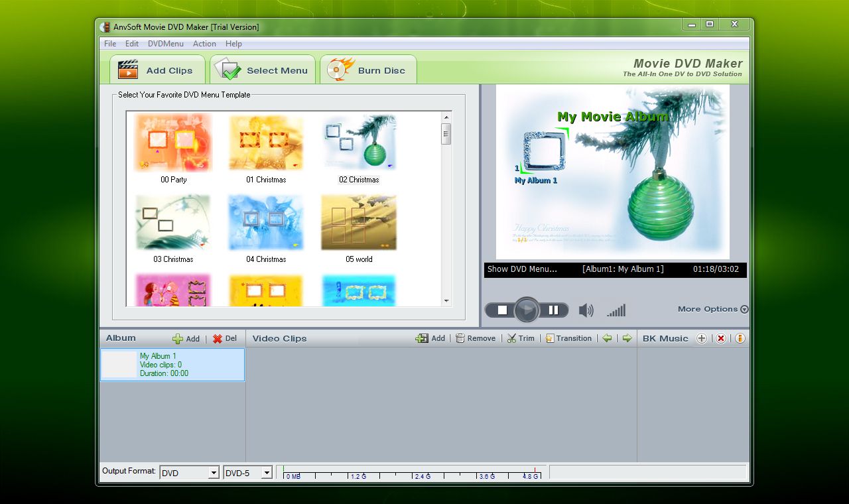
Task: Remove the selected video clip
Action: [476, 338]
